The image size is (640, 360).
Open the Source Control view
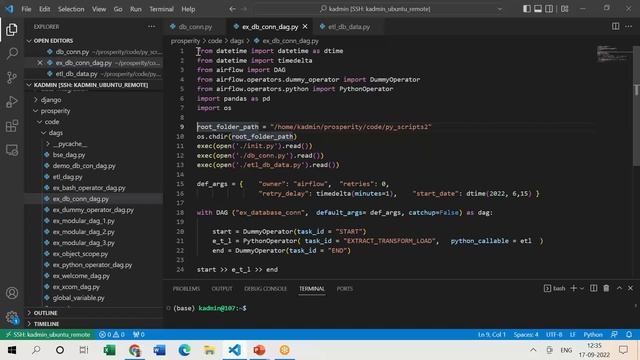(12, 77)
